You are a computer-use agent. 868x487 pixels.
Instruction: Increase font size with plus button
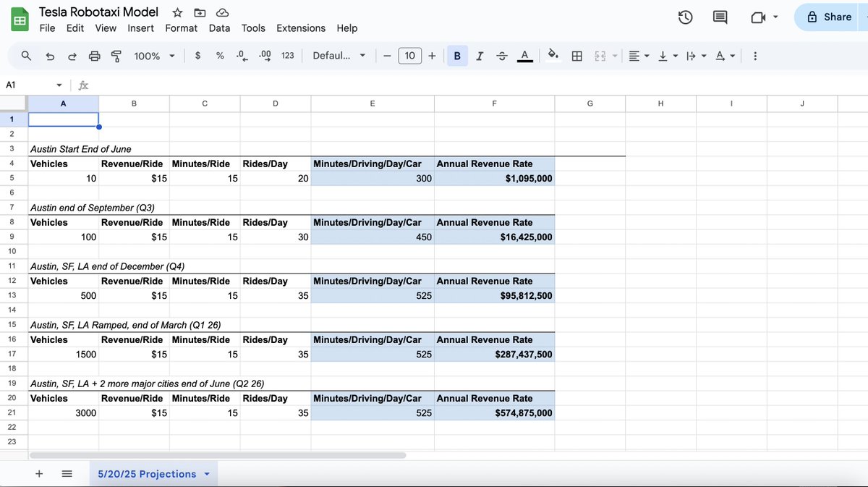[x=432, y=56]
